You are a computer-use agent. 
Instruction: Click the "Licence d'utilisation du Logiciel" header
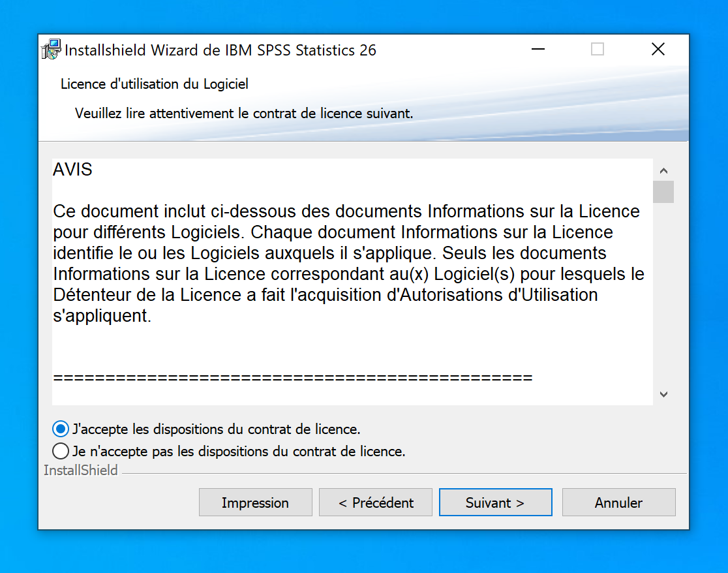[155, 84]
